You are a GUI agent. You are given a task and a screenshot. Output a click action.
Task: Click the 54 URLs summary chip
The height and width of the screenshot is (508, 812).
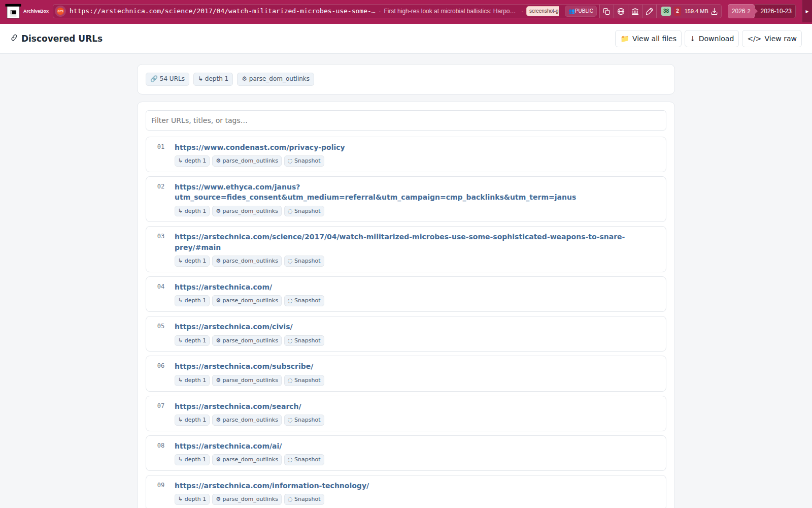click(167, 79)
